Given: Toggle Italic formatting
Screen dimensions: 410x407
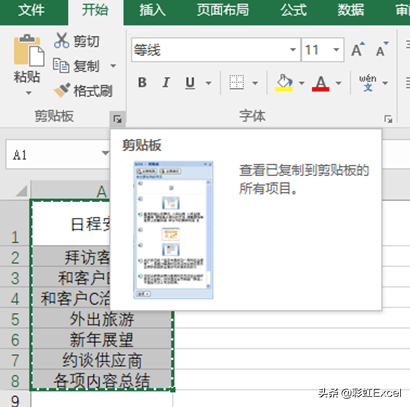Looking at the screenshot, I should [x=166, y=82].
